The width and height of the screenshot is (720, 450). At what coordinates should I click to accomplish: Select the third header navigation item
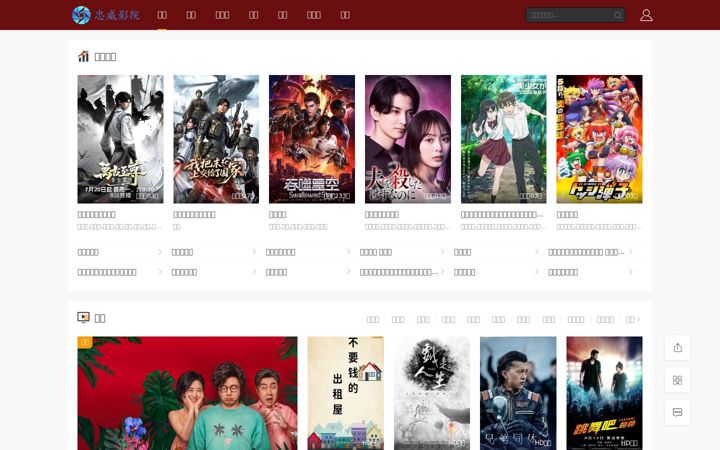click(x=222, y=15)
